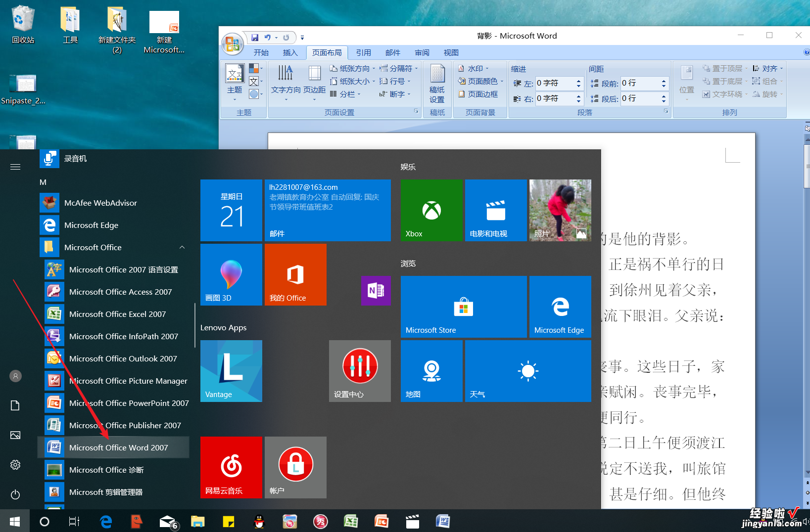Open the 地图 maps tile
This screenshot has width=810, height=532.
point(431,371)
